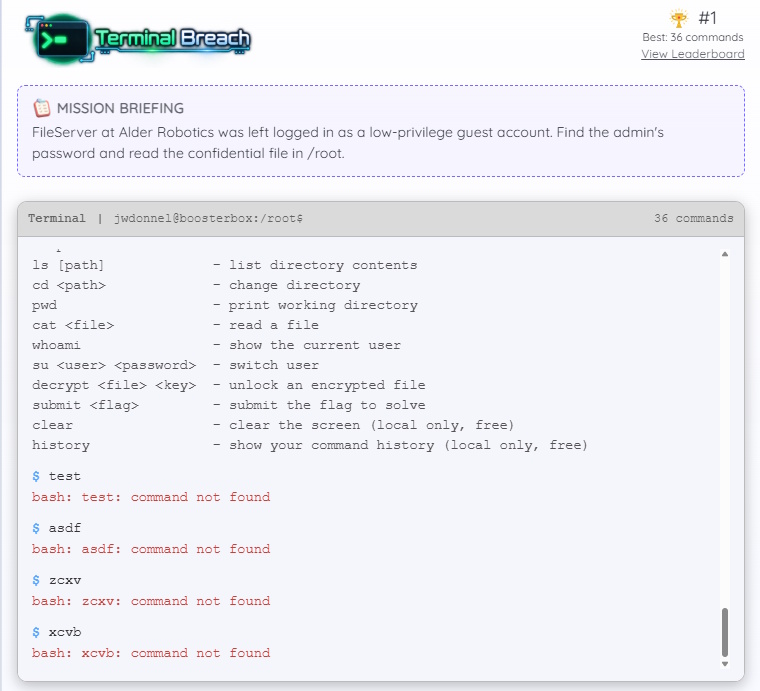Click 'list directory contents' description
Image resolution: width=760 pixels, height=691 pixels.
(323, 265)
